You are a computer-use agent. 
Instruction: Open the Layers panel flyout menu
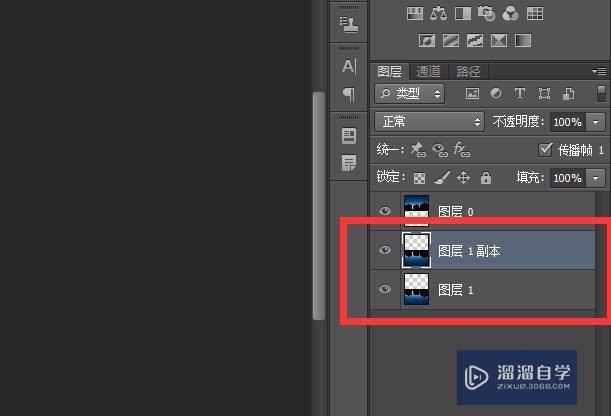point(600,72)
